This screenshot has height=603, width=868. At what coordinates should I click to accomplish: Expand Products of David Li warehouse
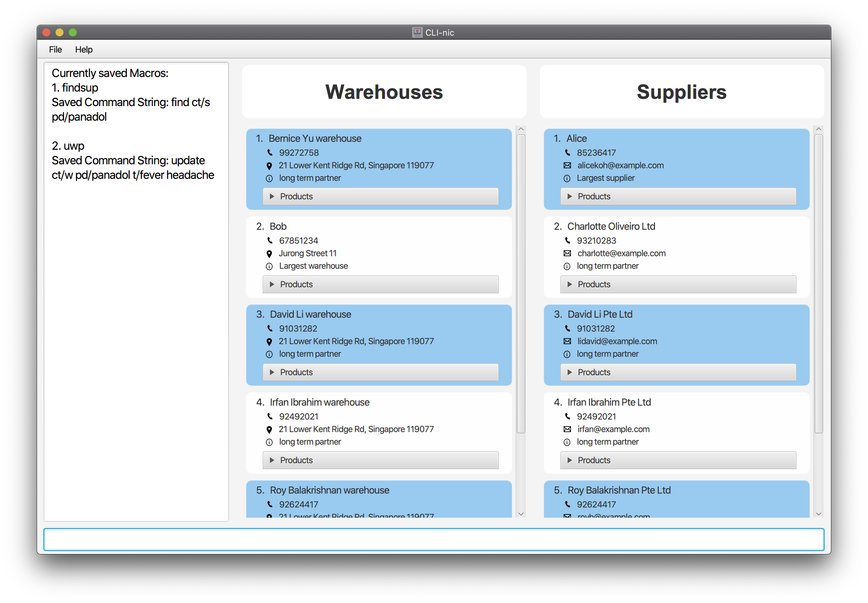380,373
